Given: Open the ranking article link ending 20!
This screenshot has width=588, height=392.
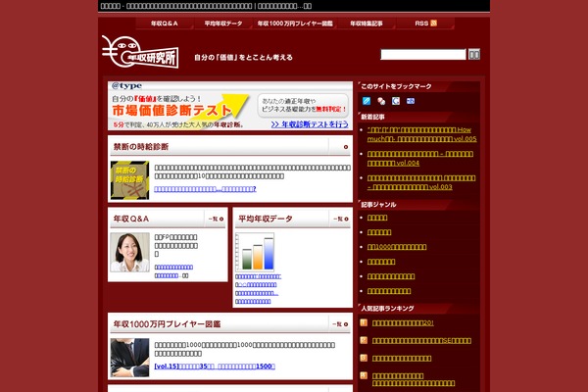Looking at the screenshot, I should 403,323.
